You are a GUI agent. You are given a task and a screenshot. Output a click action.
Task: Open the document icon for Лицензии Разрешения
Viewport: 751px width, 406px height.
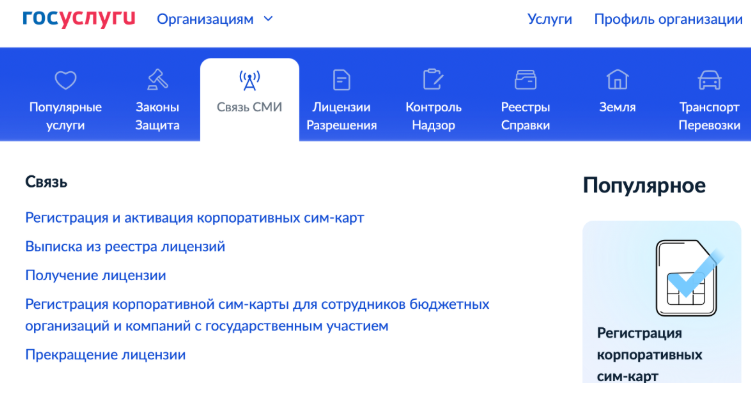click(341, 80)
